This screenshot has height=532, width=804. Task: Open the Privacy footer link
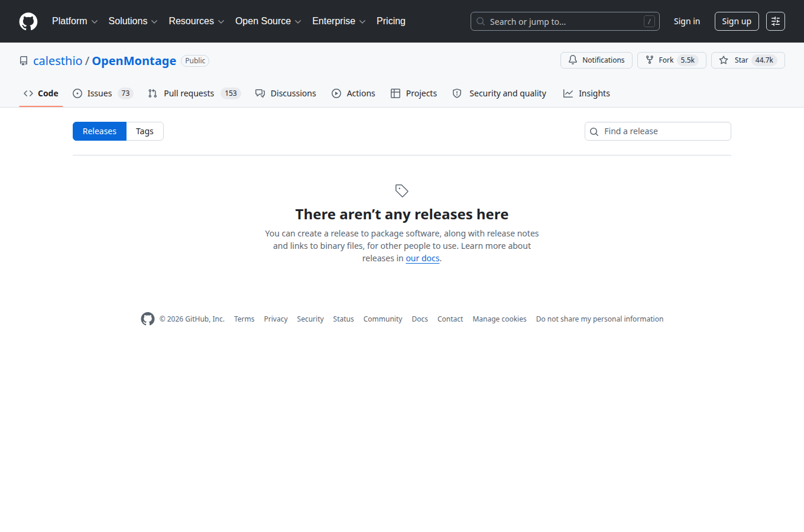click(276, 319)
